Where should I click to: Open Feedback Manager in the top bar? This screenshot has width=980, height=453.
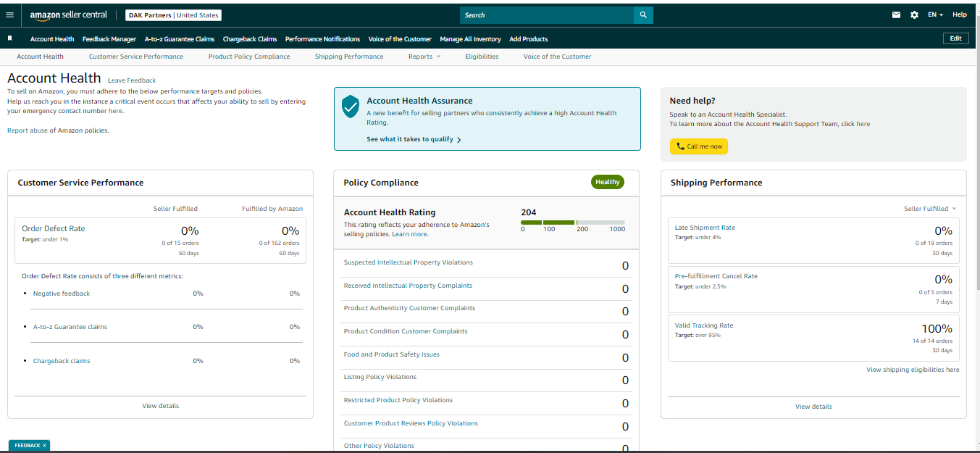[109, 39]
